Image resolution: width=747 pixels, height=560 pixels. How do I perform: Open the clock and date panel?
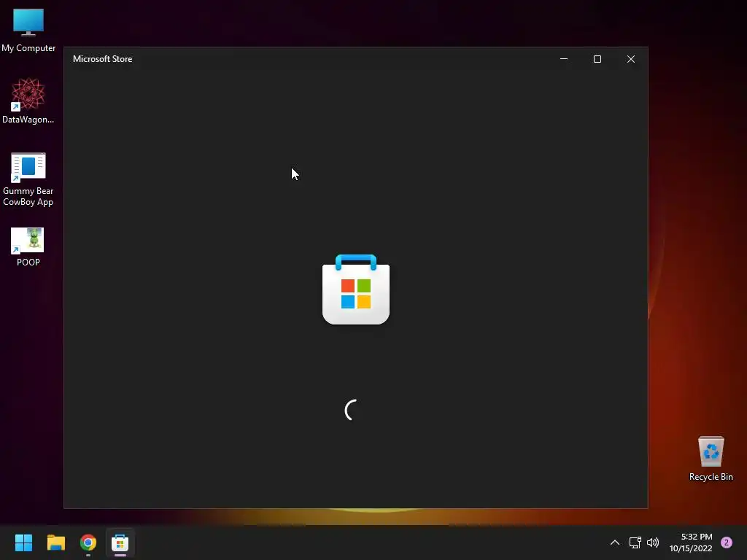click(x=691, y=542)
